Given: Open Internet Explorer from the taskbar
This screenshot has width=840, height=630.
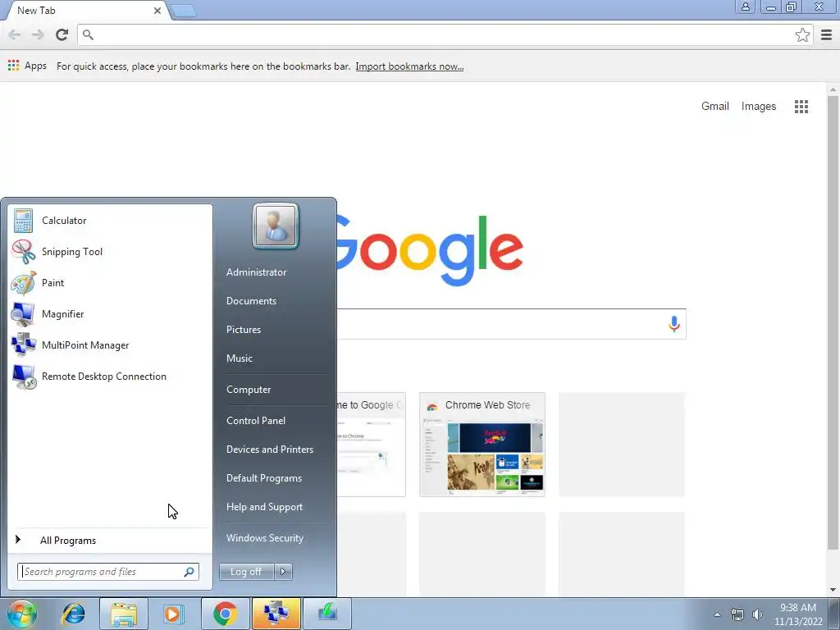Looking at the screenshot, I should tap(73, 614).
